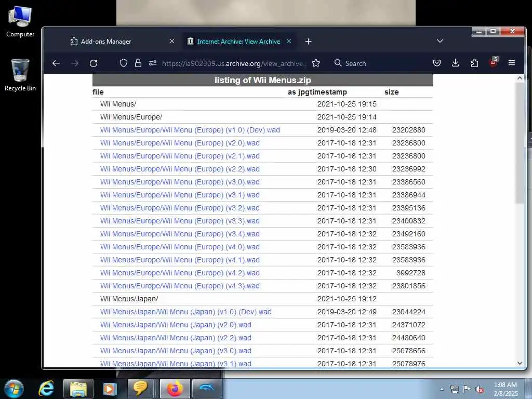Open the Dolphin emulator taskbar icon
The height and width of the screenshot is (399, 532).
[x=207, y=389]
